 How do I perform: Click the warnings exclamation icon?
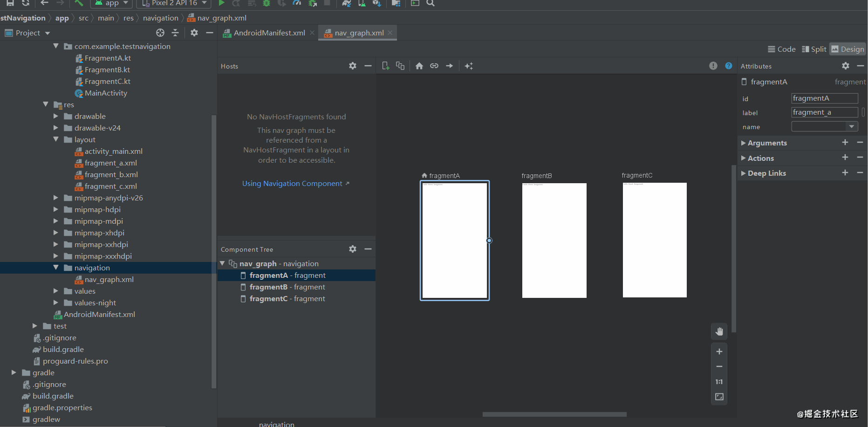[713, 66]
